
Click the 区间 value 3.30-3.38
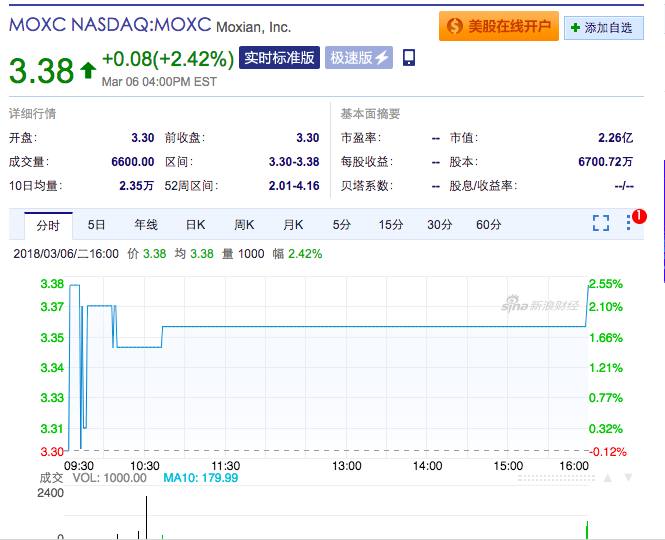click(294, 162)
